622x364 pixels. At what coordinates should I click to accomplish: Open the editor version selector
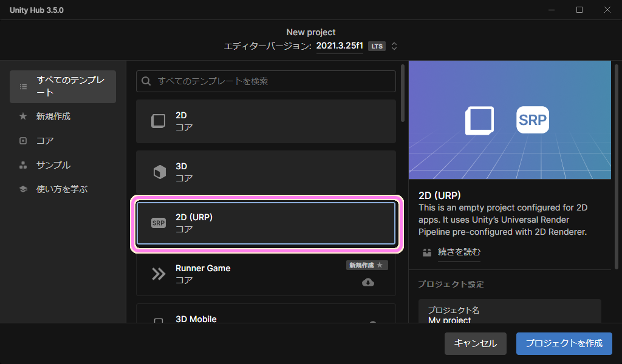pos(393,45)
